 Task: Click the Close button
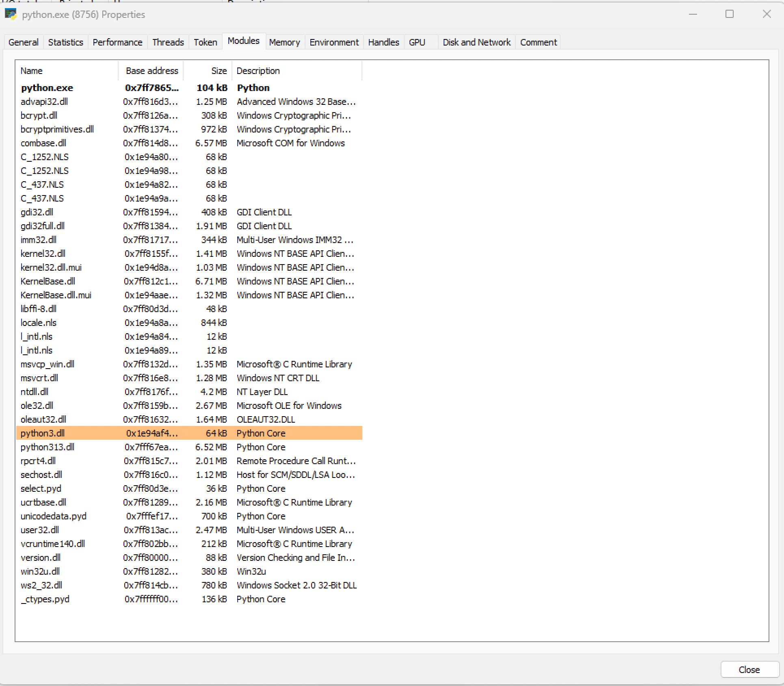pos(749,670)
